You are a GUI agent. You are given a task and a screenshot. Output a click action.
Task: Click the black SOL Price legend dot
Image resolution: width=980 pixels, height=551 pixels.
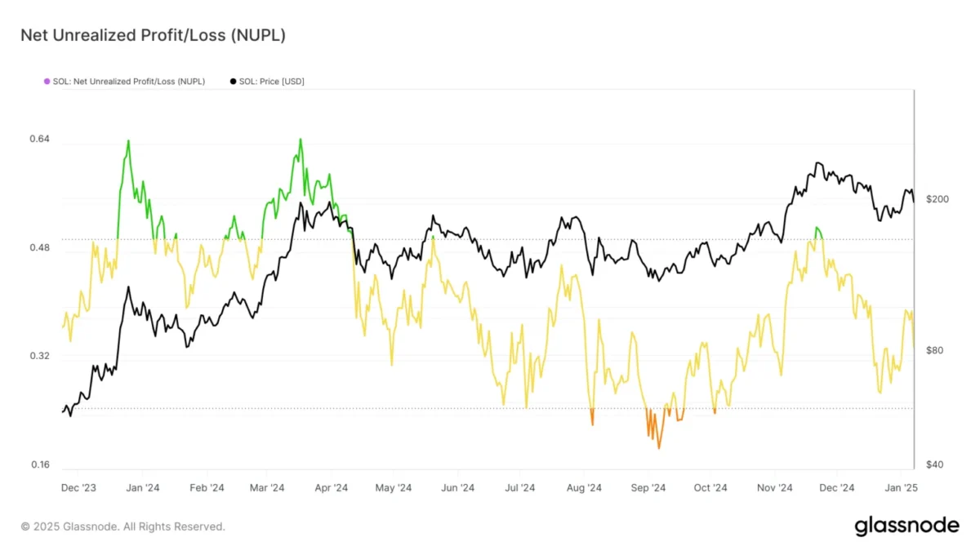pyautogui.click(x=233, y=82)
